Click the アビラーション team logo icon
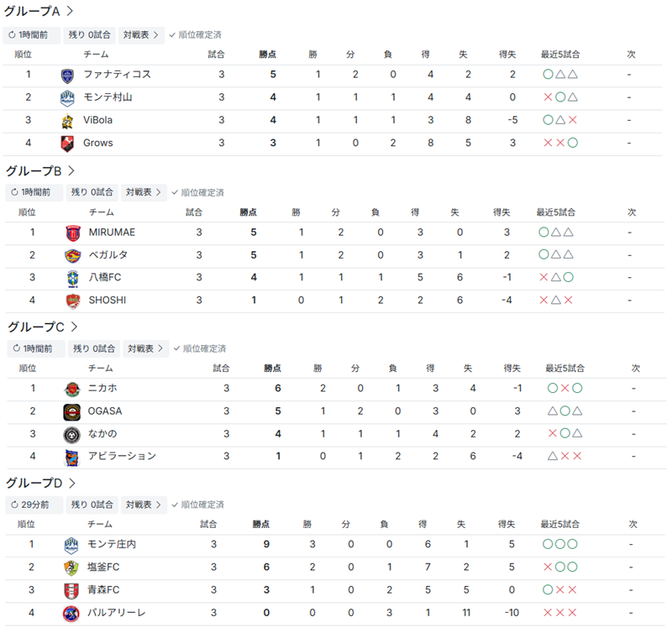Image resolution: width=672 pixels, height=633 pixels. click(x=71, y=457)
